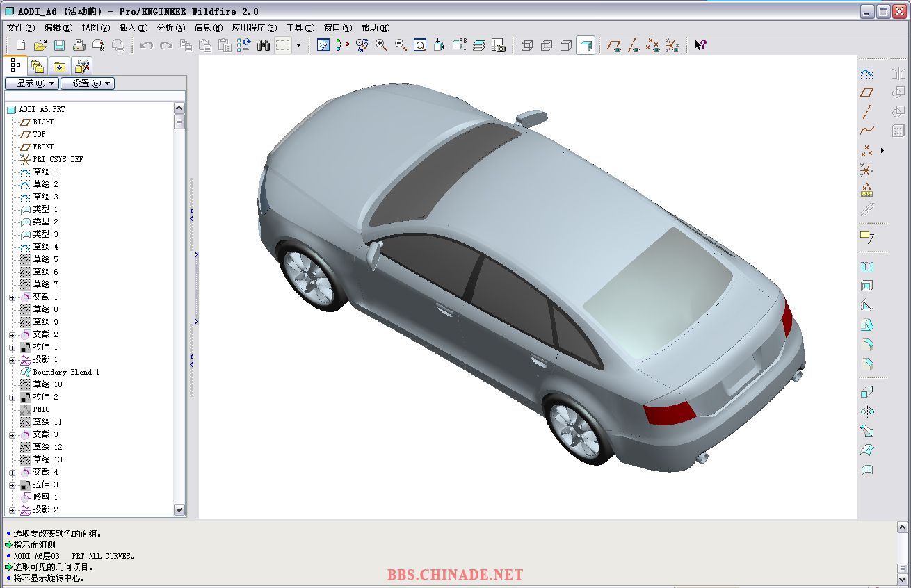Select the Style surface tool
The width and height of the screenshot is (911, 588).
866,470
